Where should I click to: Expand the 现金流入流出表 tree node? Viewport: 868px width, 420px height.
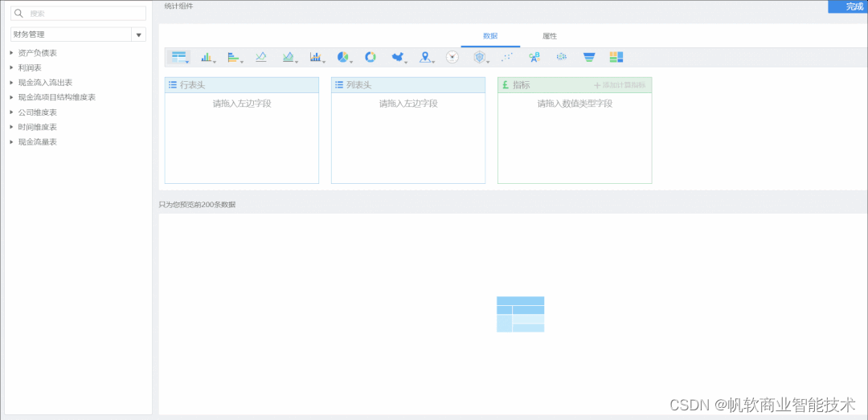(11, 83)
